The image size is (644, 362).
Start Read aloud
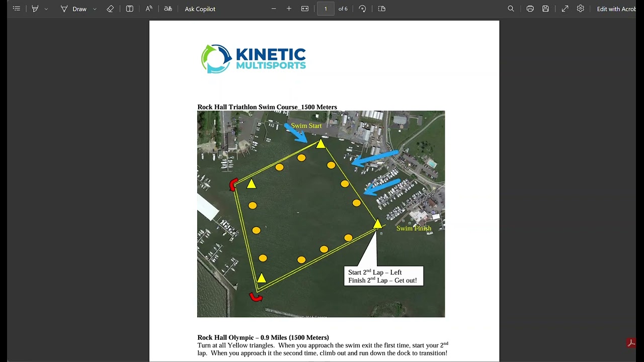coord(149,9)
